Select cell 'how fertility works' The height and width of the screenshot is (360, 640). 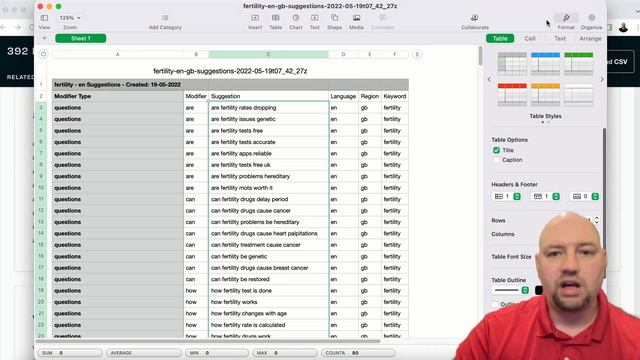(x=269, y=302)
